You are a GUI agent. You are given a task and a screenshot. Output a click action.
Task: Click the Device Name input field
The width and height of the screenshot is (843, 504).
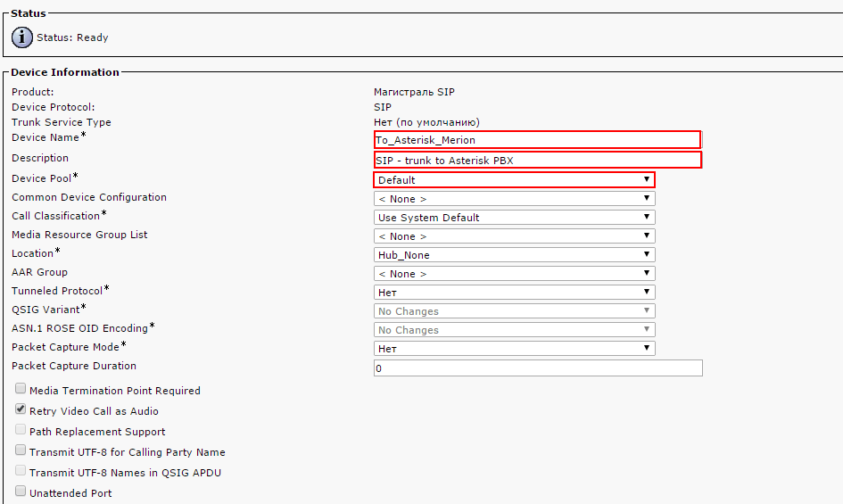pos(537,140)
